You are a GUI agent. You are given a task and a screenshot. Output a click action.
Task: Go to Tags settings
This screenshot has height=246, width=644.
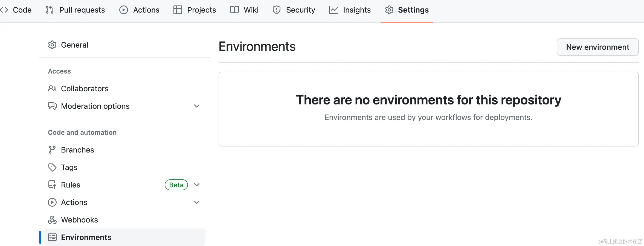[x=124, y=167]
